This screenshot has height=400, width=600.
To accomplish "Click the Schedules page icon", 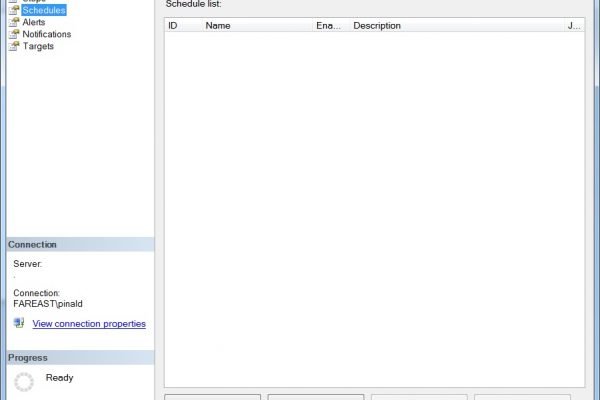I will click(14, 11).
